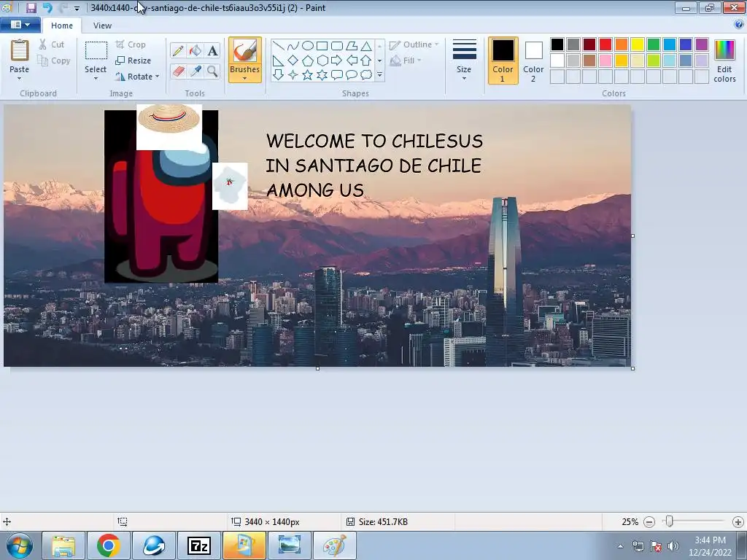Pick the orange color swatch

click(x=622, y=44)
